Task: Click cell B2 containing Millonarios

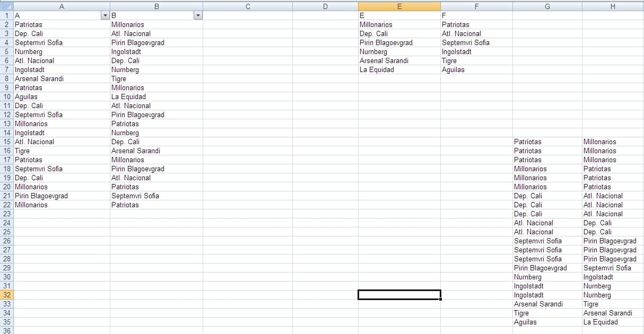Action: (156, 24)
